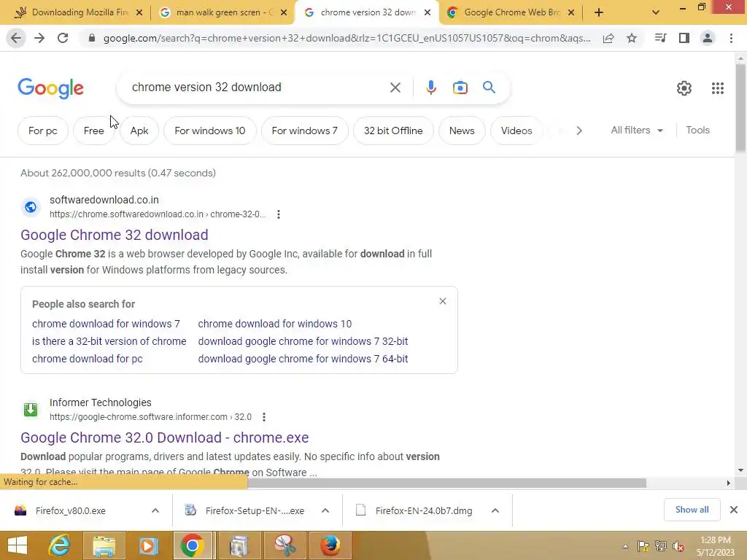Close the downloads bar
Screen dimensions: 747x560
[x=734, y=510]
